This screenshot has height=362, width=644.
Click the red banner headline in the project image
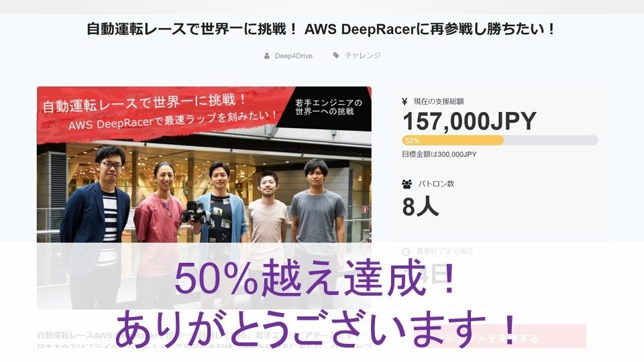click(x=160, y=112)
